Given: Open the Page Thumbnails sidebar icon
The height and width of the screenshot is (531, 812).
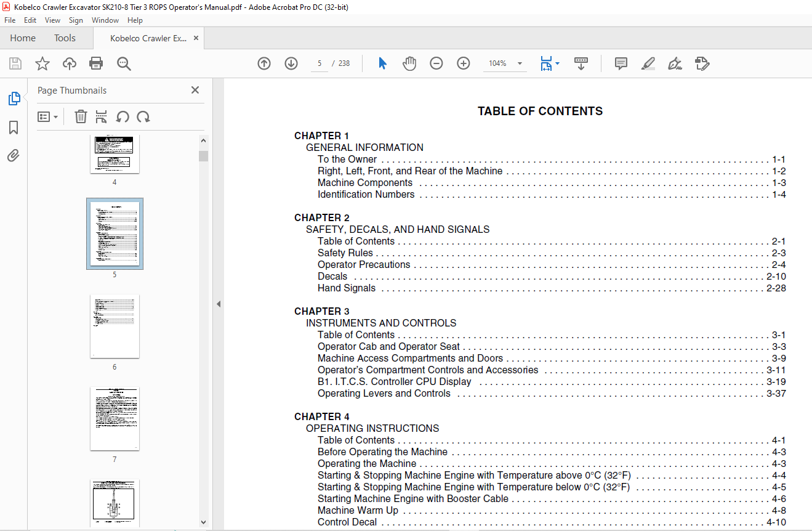Looking at the screenshot, I should coord(14,99).
